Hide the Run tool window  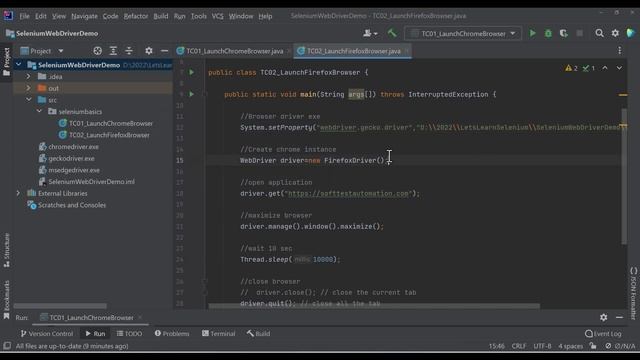point(619,317)
